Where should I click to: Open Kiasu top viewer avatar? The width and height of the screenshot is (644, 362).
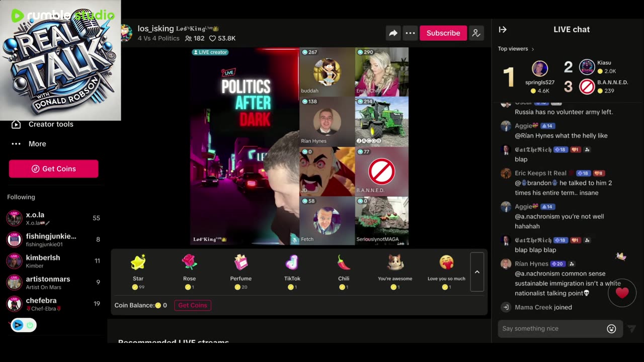coord(587,67)
